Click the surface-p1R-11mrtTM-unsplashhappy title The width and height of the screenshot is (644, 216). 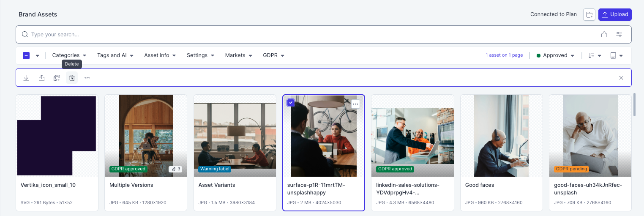tap(316, 189)
